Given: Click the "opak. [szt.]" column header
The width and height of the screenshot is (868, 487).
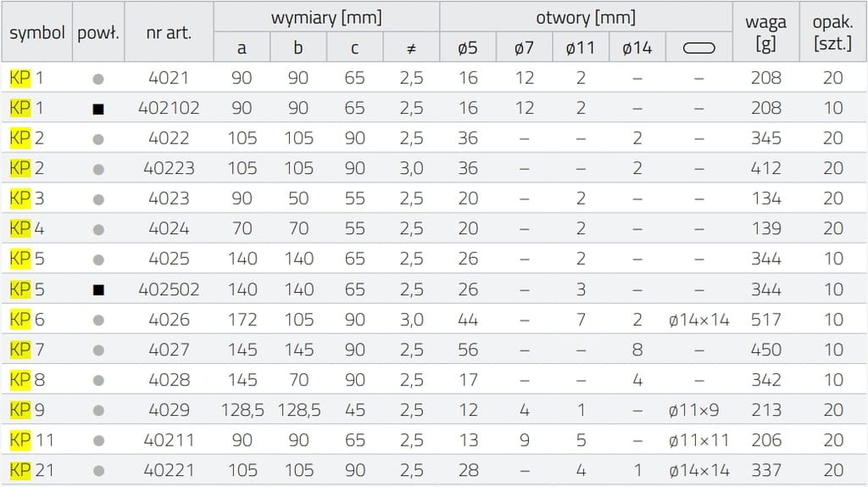Looking at the screenshot, I should click(832, 32).
